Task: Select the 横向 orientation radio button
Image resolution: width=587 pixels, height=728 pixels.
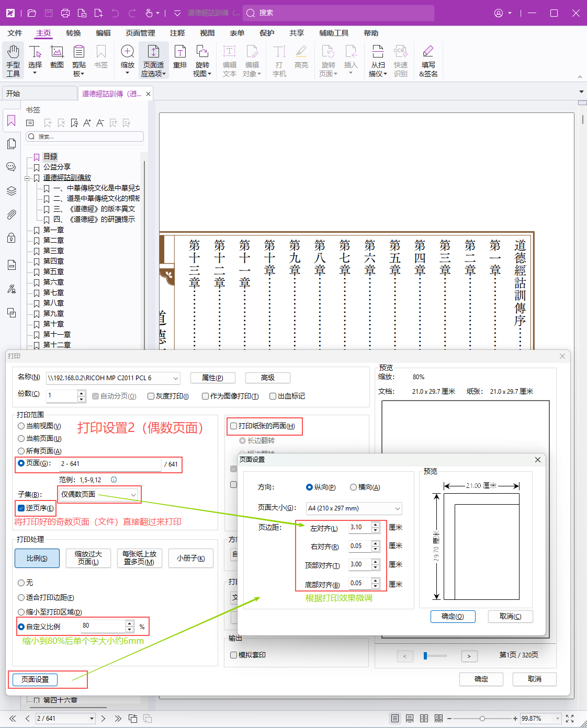Action: 354,487
